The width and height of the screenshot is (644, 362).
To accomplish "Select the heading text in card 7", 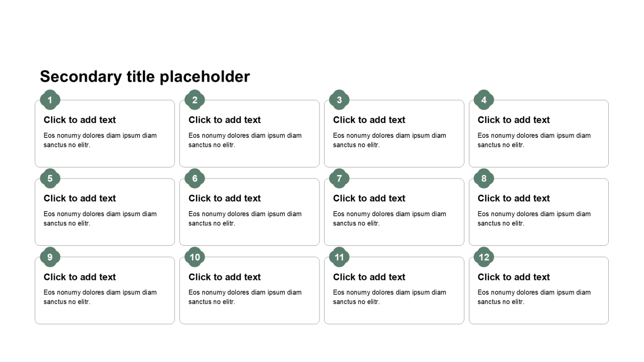I will [369, 198].
